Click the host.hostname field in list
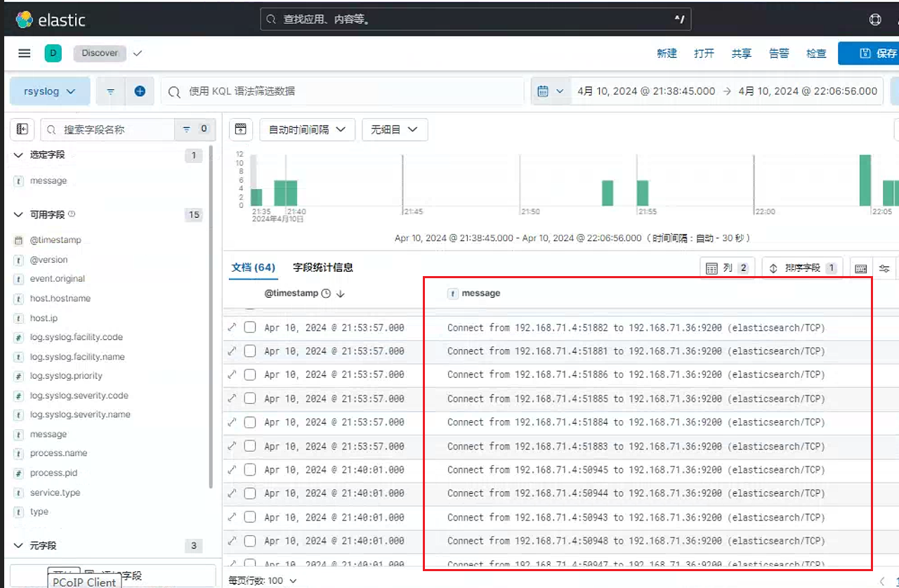The height and width of the screenshot is (588, 899). [x=60, y=299]
